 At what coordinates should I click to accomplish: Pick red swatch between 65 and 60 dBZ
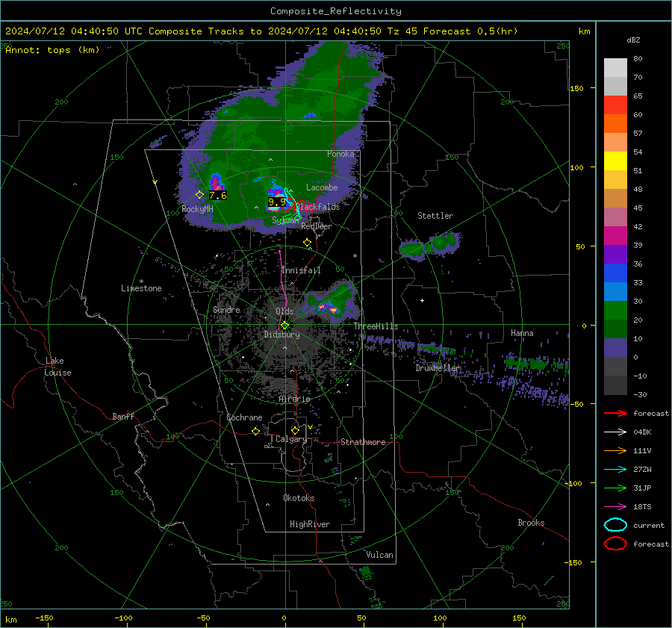coord(615,105)
